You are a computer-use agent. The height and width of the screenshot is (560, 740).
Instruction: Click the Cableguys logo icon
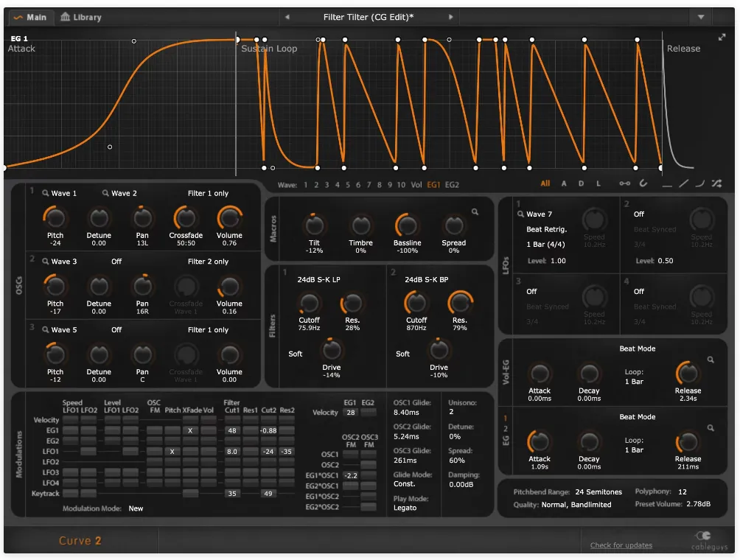pyautogui.click(x=703, y=536)
